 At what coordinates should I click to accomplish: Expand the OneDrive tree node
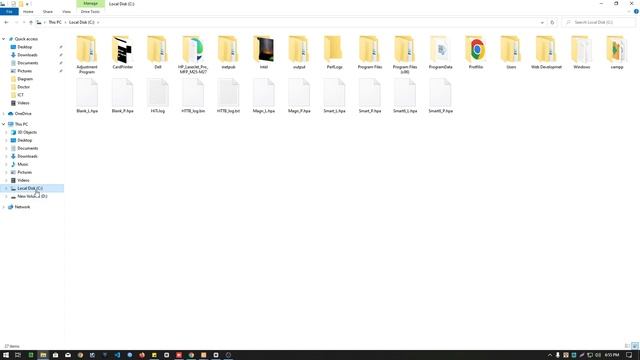click(4, 113)
